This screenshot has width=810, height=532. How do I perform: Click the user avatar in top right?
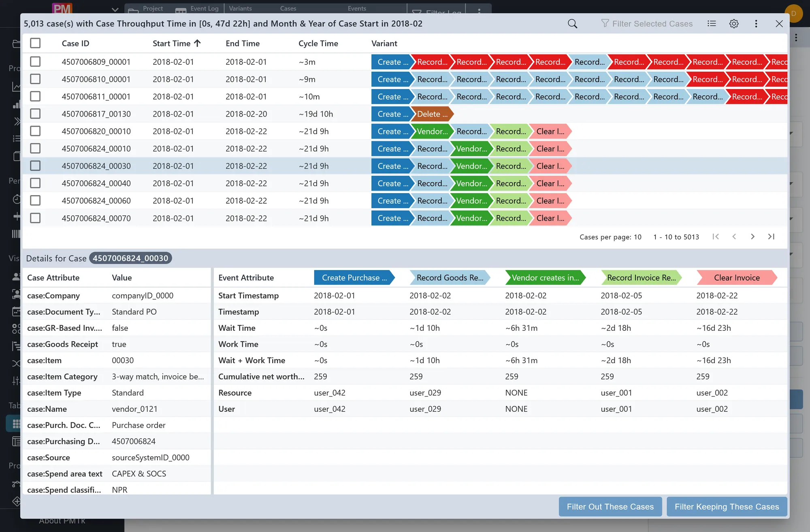(793, 13)
